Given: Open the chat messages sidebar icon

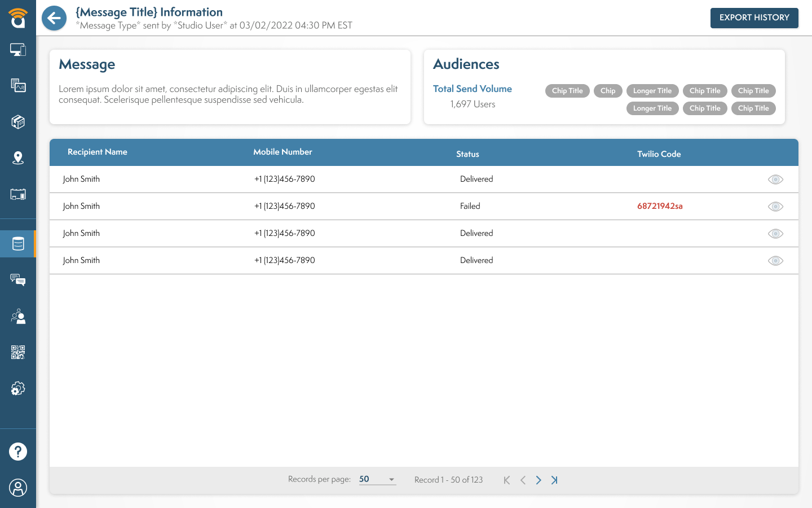Looking at the screenshot, I should [18, 280].
